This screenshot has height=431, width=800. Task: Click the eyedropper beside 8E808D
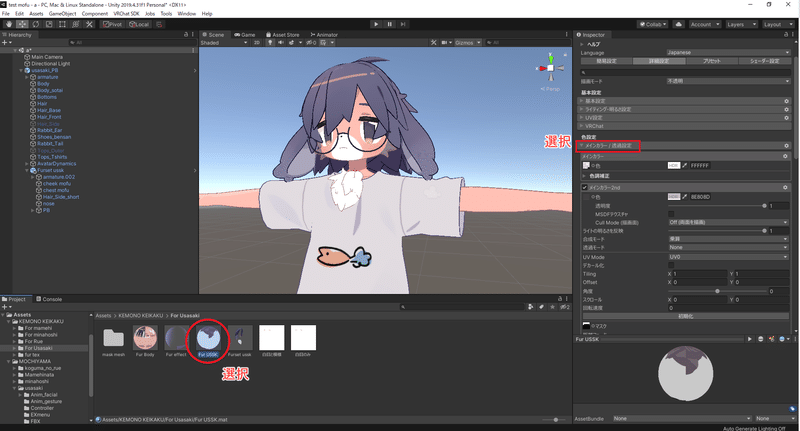pyautogui.click(x=685, y=196)
